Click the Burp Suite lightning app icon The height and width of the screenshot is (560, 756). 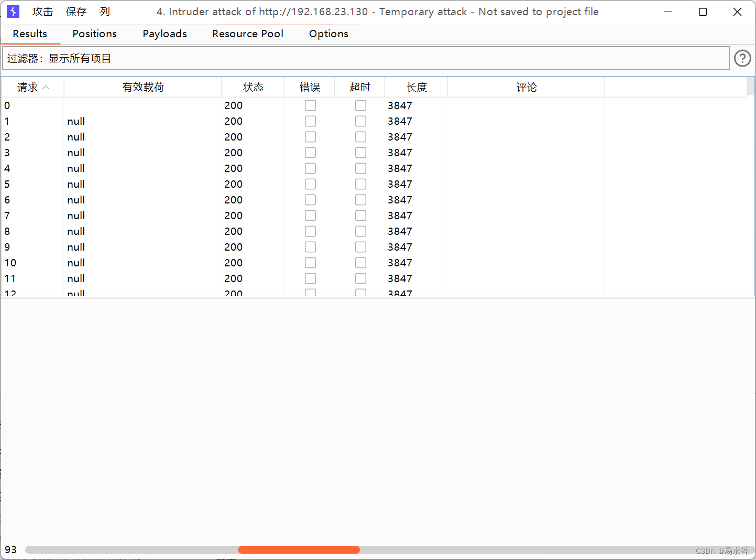(x=13, y=12)
